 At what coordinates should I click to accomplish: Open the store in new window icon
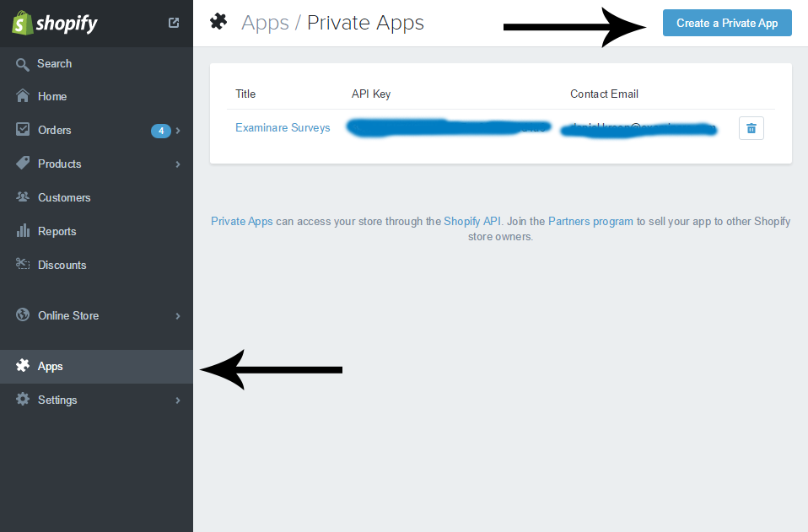[x=174, y=23]
